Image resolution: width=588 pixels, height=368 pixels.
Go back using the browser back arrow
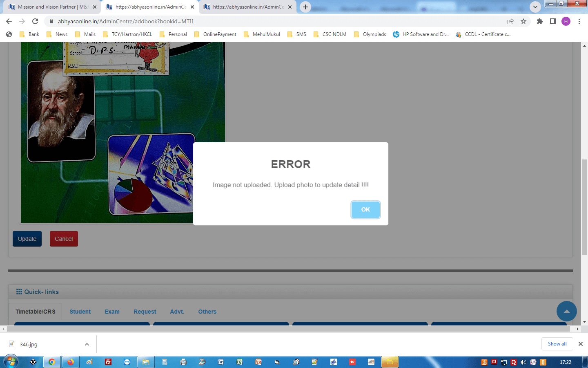click(9, 21)
